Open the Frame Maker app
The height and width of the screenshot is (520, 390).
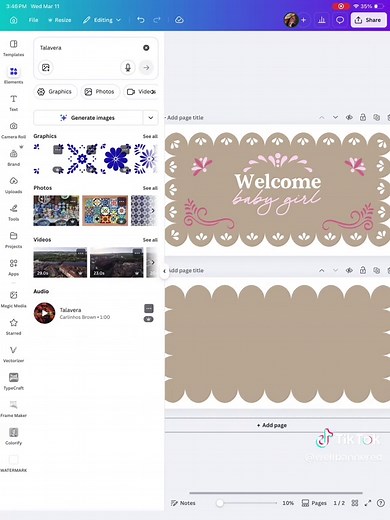tap(14, 409)
